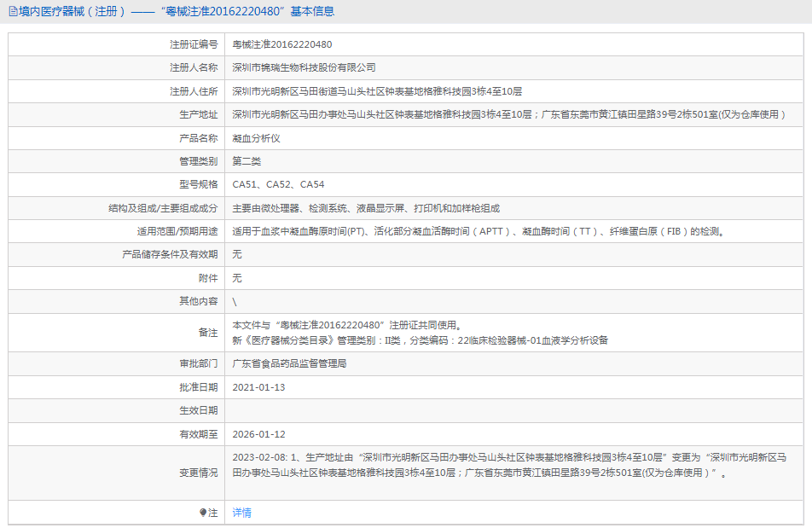Open the 详情 link
Viewport: 812px width, 528px height.
pyautogui.click(x=242, y=513)
